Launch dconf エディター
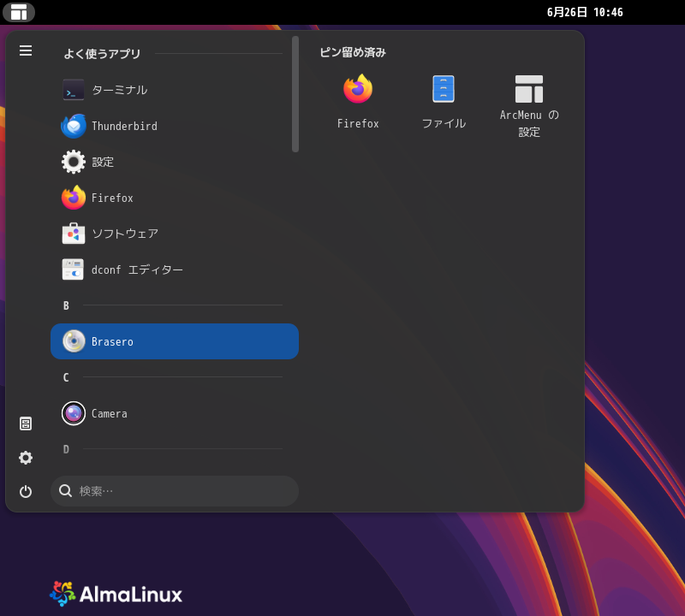This screenshot has width=685, height=616. click(175, 269)
